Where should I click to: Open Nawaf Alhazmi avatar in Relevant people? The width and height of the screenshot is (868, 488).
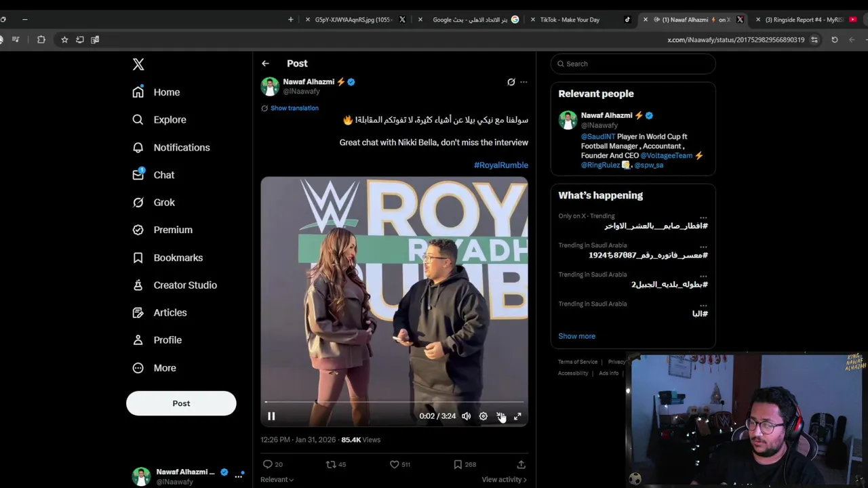tap(568, 120)
